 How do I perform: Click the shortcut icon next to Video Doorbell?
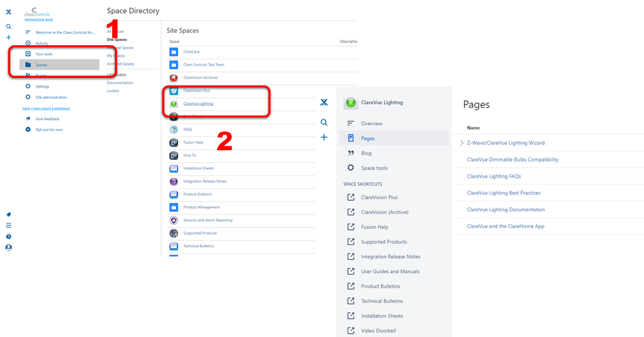click(351, 331)
